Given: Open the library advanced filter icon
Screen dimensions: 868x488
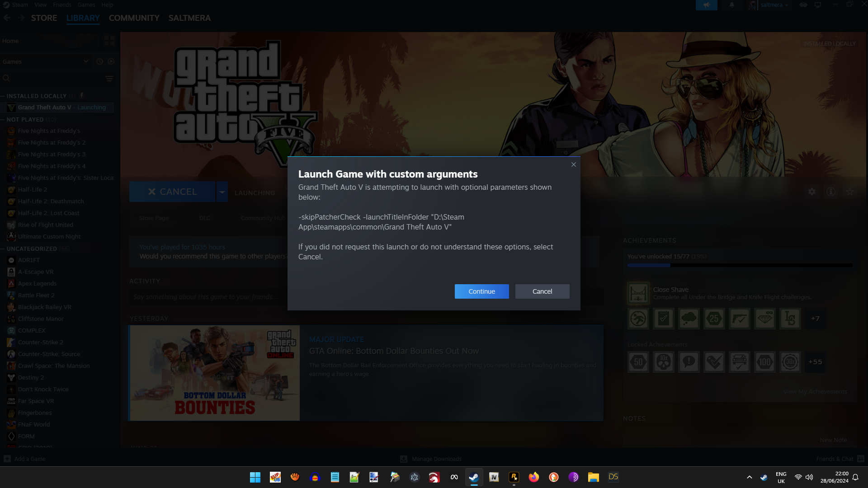Looking at the screenshot, I should pyautogui.click(x=109, y=79).
